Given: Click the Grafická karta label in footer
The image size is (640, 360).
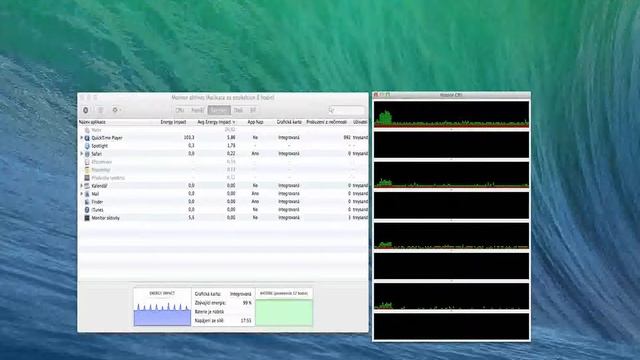Looking at the screenshot, I should tap(208, 294).
